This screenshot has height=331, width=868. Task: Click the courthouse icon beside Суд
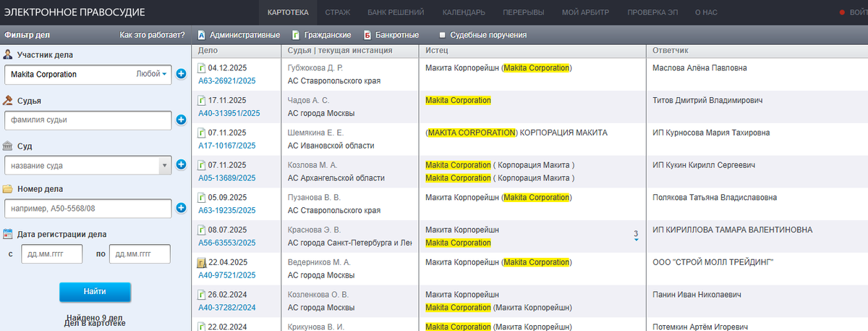(8, 145)
